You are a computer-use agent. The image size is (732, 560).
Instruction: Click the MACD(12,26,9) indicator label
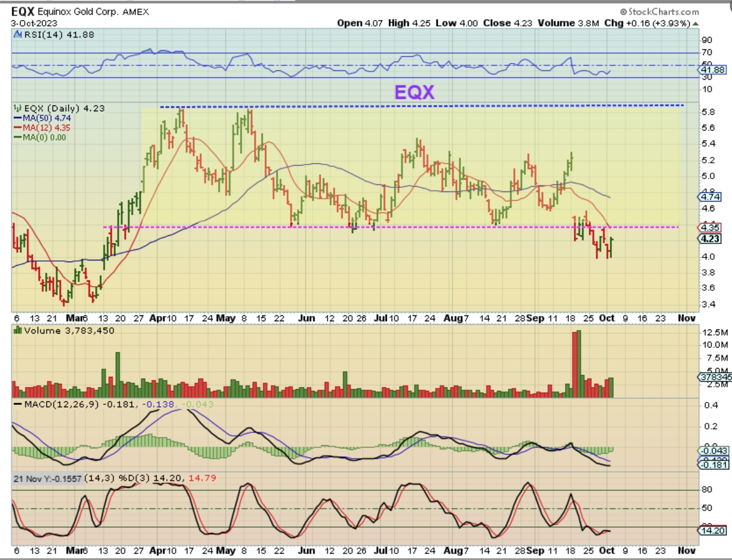pyautogui.click(x=62, y=404)
